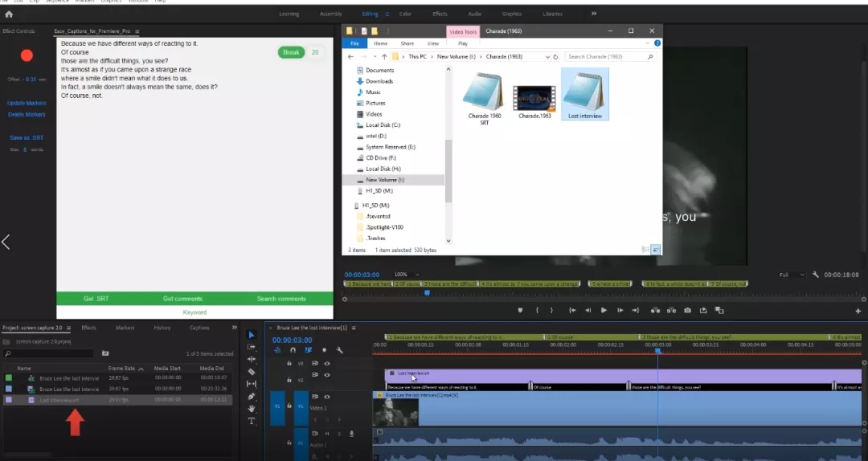Mark In point in Program Monitor
Image resolution: width=868 pixels, height=461 pixels.
(x=537, y=311)
